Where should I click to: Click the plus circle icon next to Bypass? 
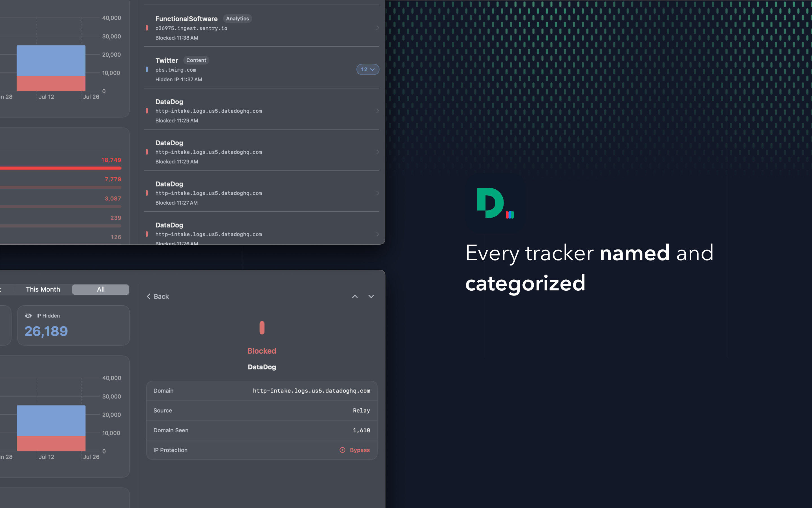(342, 450)
